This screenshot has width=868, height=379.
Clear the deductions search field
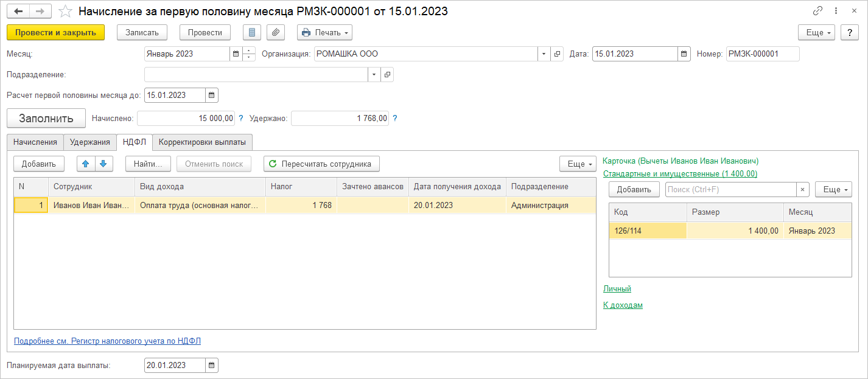click(x=802, y=190)
